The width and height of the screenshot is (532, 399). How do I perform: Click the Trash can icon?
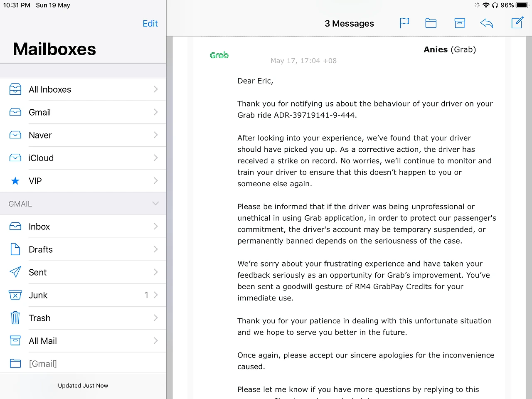pyautogui.click(x=15, y=318)
